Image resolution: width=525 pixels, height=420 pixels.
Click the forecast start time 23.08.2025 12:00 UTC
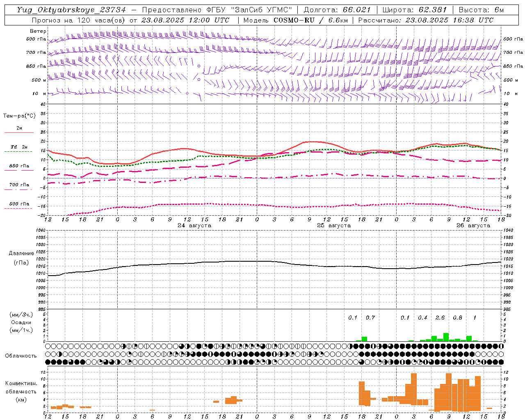tap(185, 20)
